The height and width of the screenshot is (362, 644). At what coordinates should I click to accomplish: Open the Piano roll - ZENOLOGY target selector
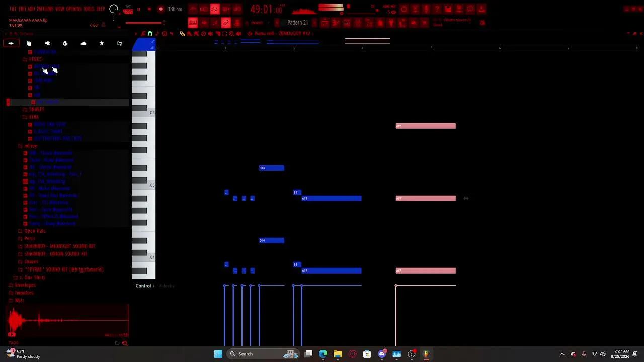coord(282,34)
